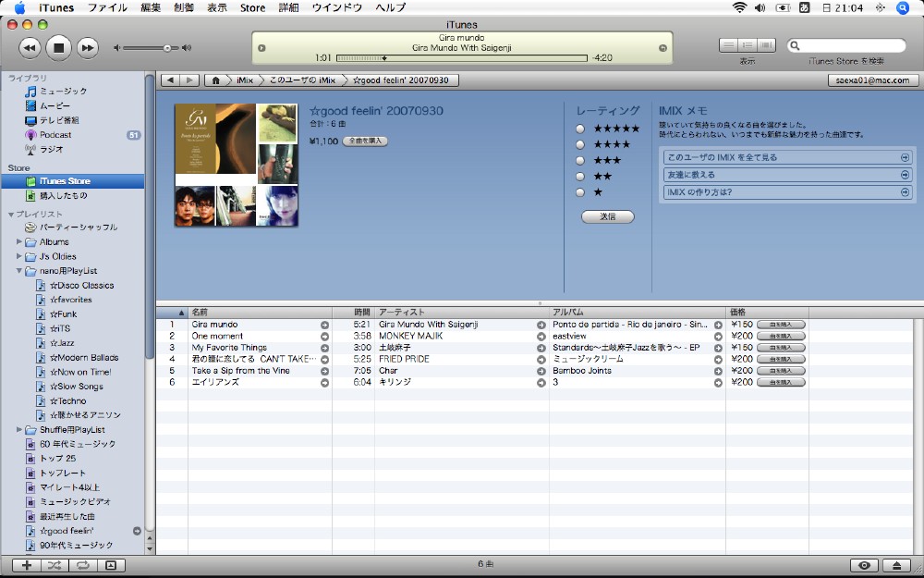924x578 pixels.
Task: Open the 制御 menu
Action: (x=184, y=7)
